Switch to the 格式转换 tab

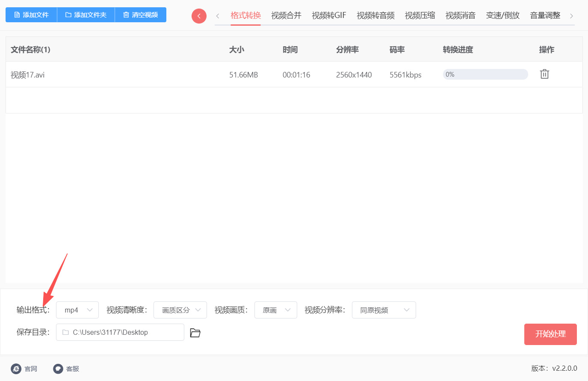pos(245,15)
